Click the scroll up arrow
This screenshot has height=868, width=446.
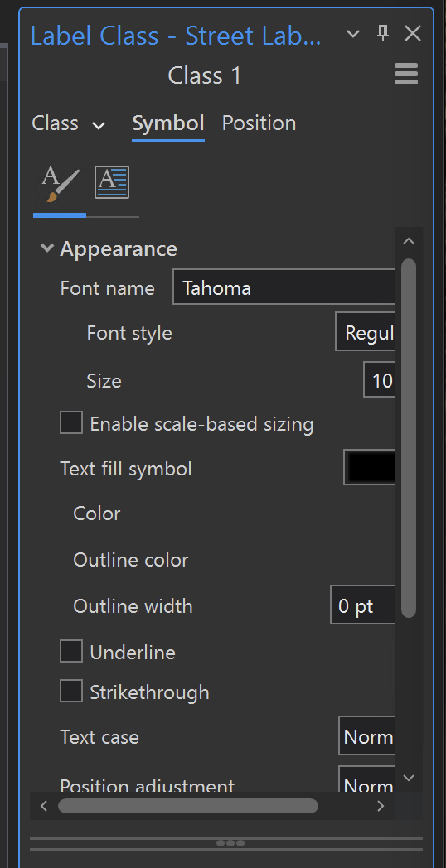point(409,241)
